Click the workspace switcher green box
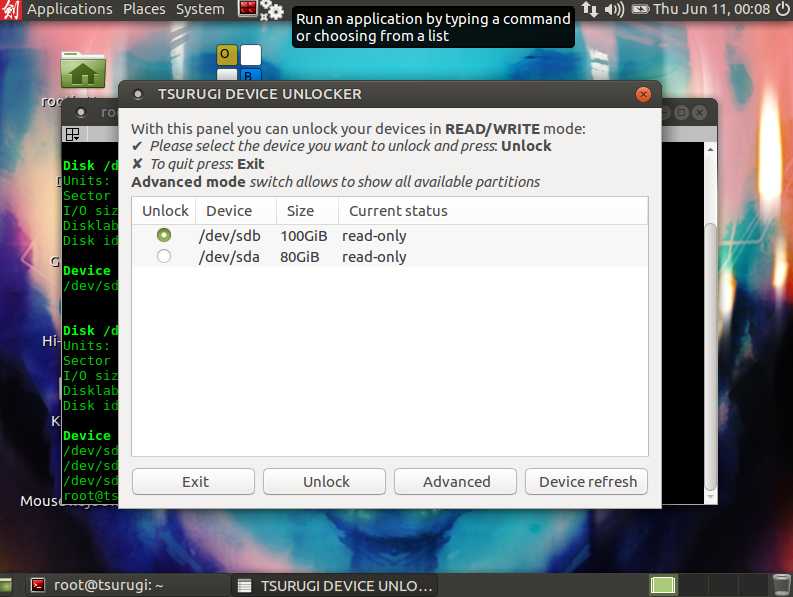This screenshot has width=793, height=597. pyautogui.click(x=663, y=585)
